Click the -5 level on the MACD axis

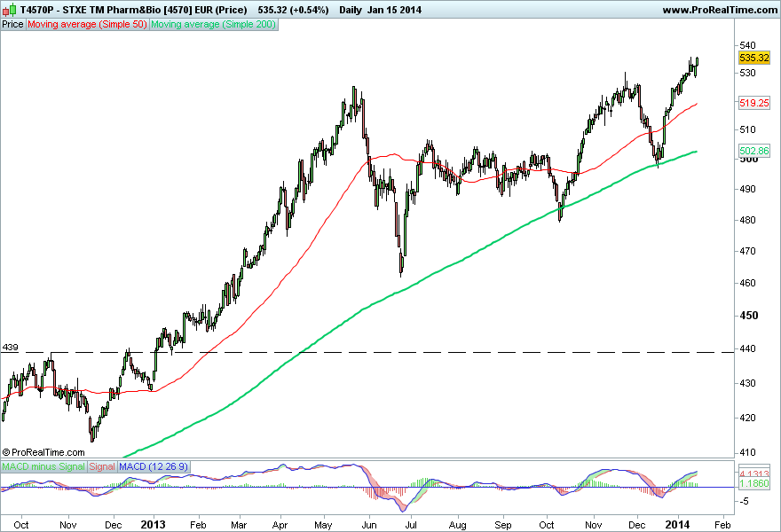pos(744,502)
